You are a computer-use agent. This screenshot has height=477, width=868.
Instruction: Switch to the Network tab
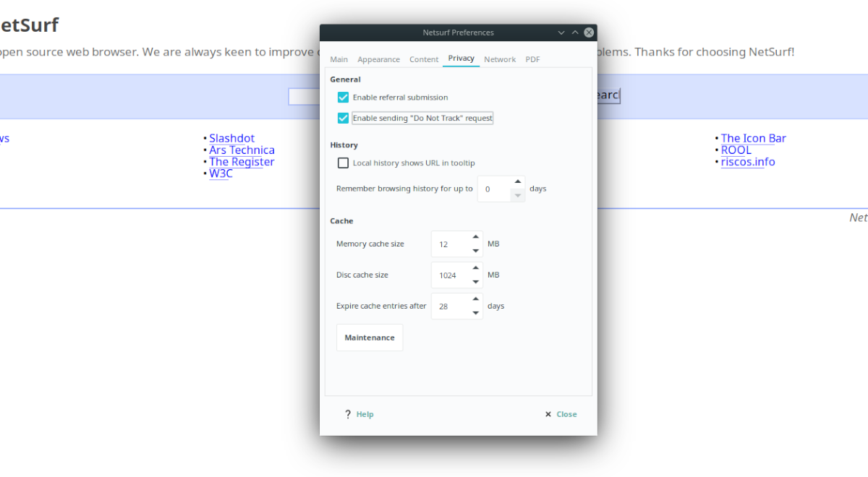500,59
